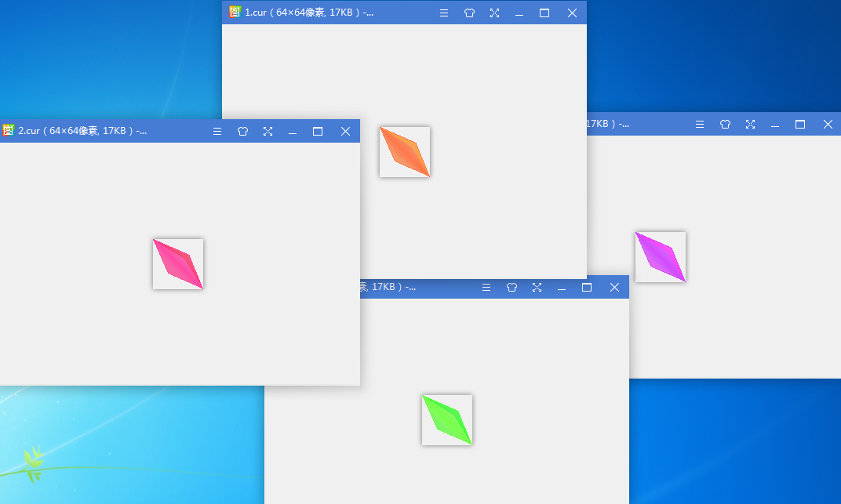Screen dimensions: 841x504
Task: Switch the 2.cur window to fullscreen view
Action: pyautogui.click(x=268, y=131)
